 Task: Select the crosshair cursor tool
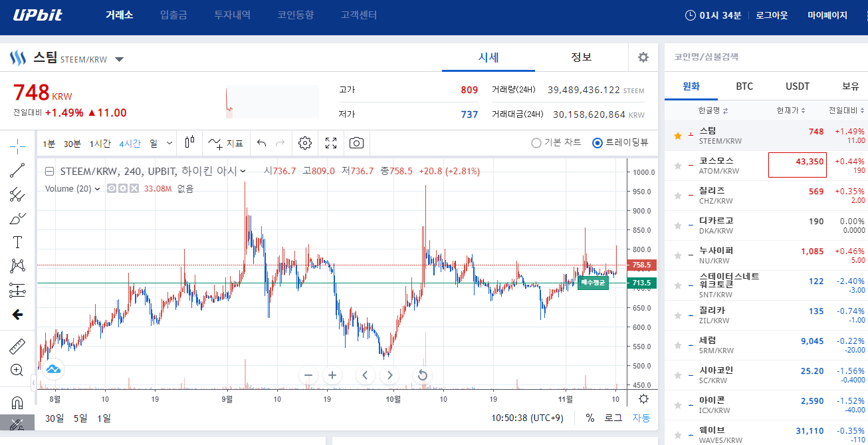pyautogui.click(x=17, y=145)
